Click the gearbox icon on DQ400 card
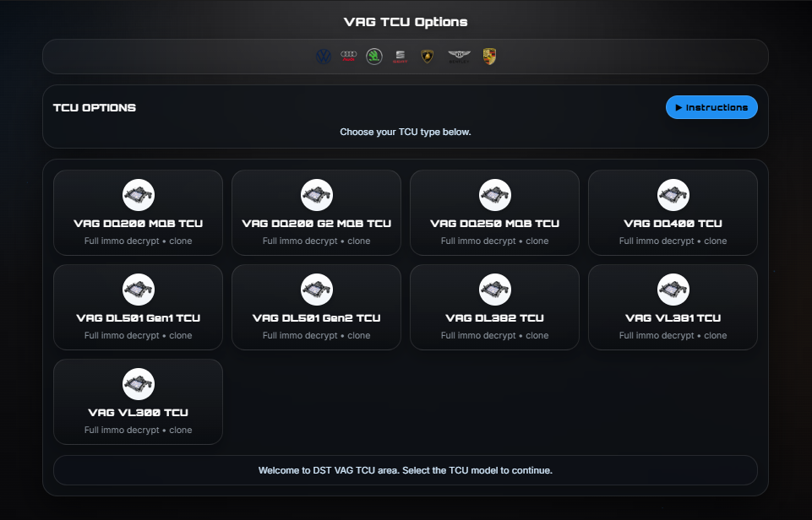This screenshot has height=520, width=812. [x=672, y=194]
